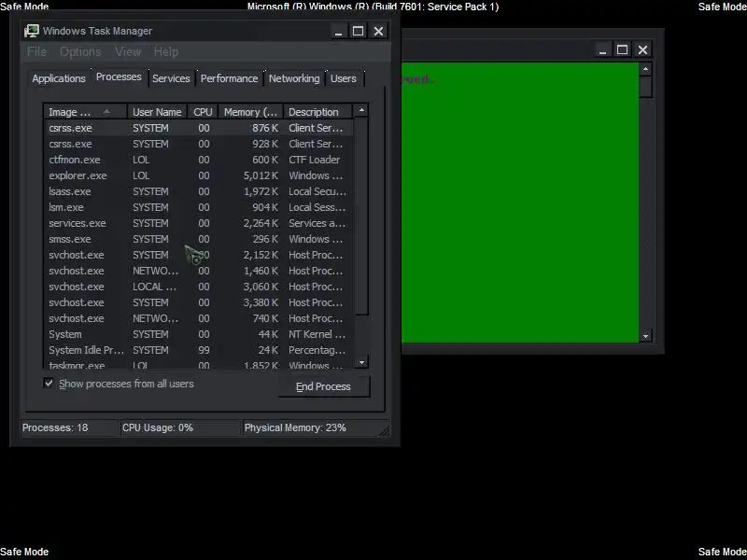Viewport: 747px width, 560px height.
Task: Click process list scroll up arrow
Action: point(361,110)
